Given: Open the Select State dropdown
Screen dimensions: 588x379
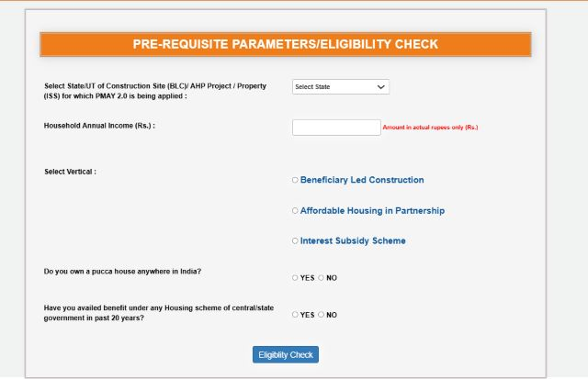Looking at the screenshot, I should pyautogui.click(x=341, y=87).
